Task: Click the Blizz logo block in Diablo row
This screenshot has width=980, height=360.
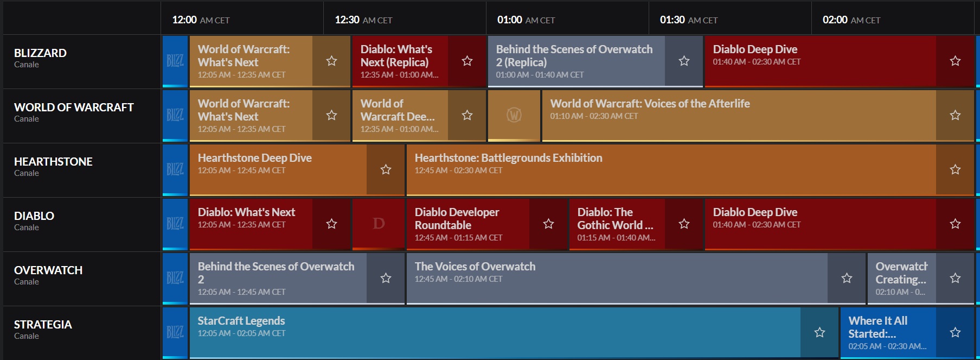Action: [x=175, y=224]
